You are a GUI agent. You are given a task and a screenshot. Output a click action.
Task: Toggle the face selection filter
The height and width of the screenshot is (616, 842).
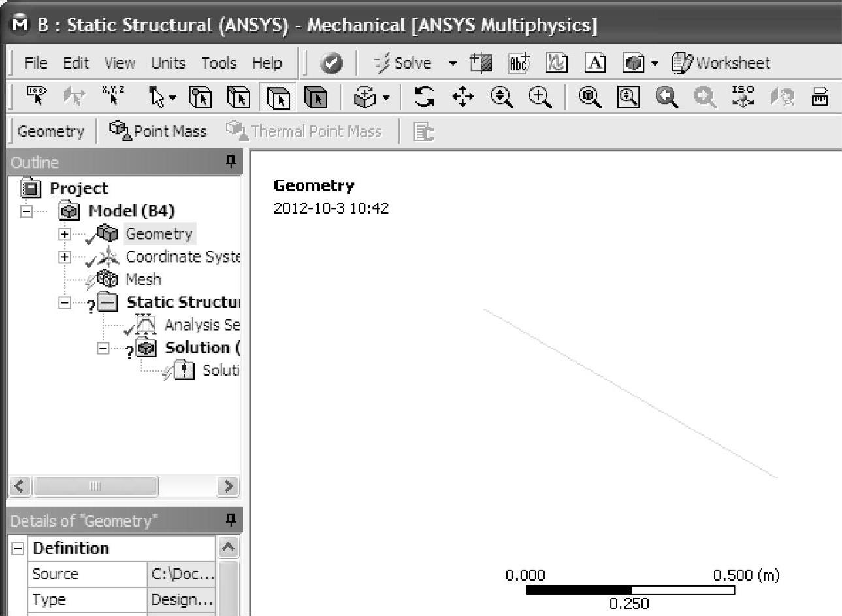(x=278, y=98)
